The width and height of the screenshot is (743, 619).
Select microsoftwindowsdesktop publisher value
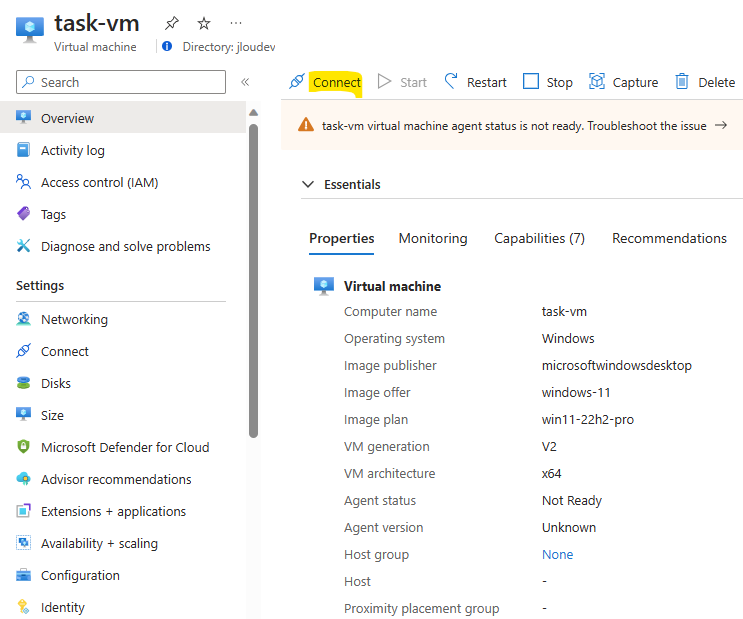(616, 365)
